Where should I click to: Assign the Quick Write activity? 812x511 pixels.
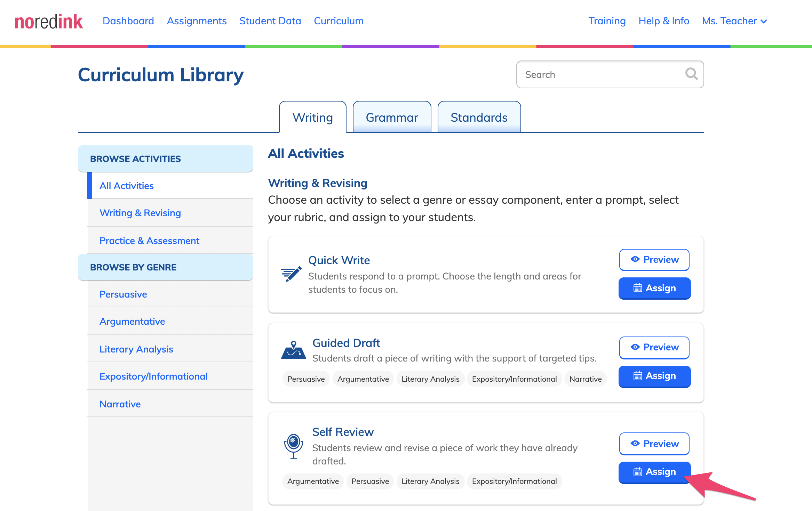click(654, 288)
